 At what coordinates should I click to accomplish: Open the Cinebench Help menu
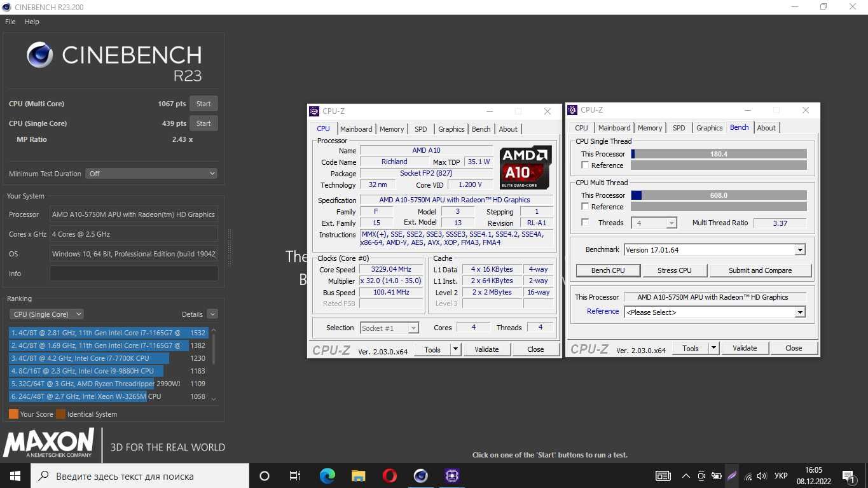pyautogui.click(x=32, y=22)
